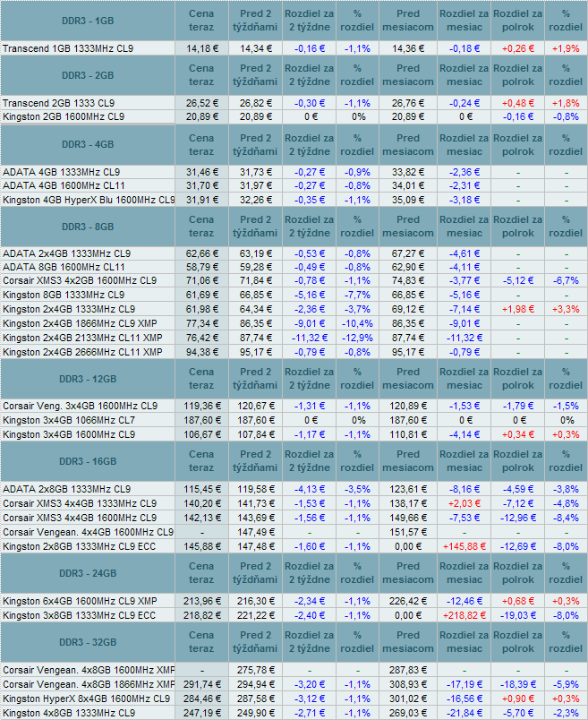Screen dimensions: 588x720
Task: Select the DDR3 - 1GB section header
Action: click(x=88, y=21)
